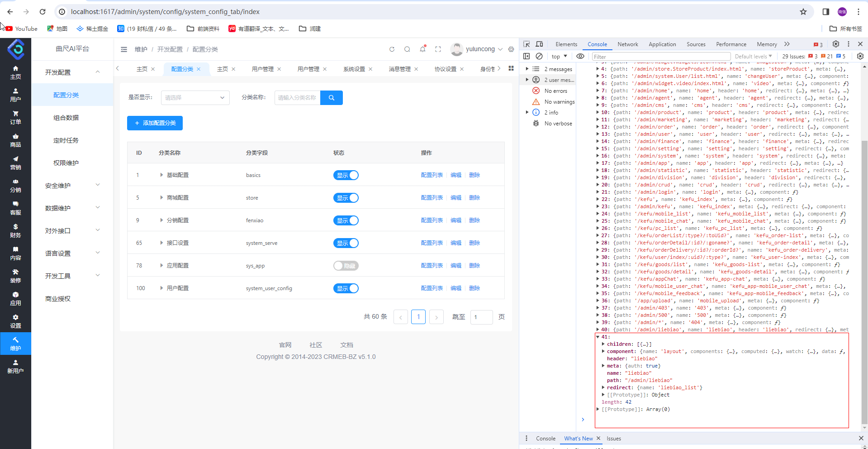This screenshot has width=868, height=449.
Task: Open the 客服 section in the dark sidebar
Action: (15, 208)
